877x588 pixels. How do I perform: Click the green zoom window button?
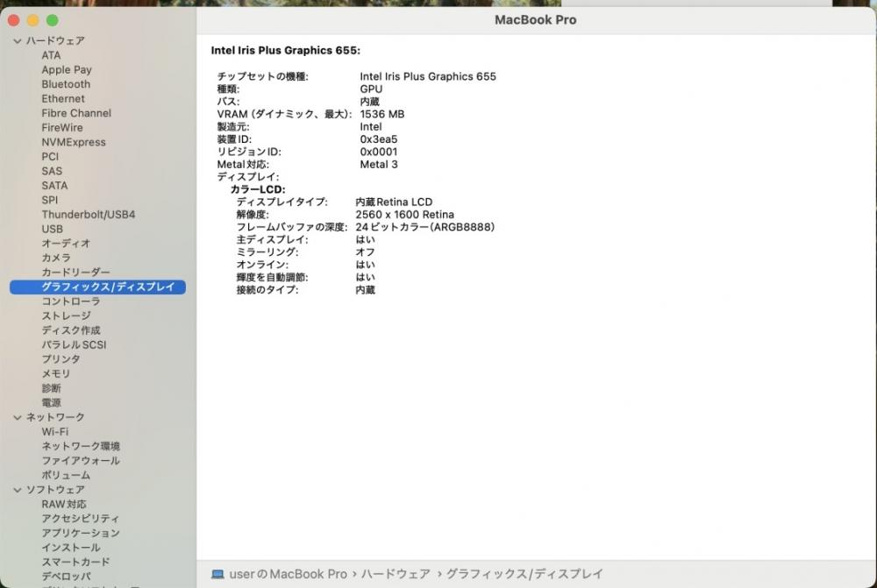(52, 21)
